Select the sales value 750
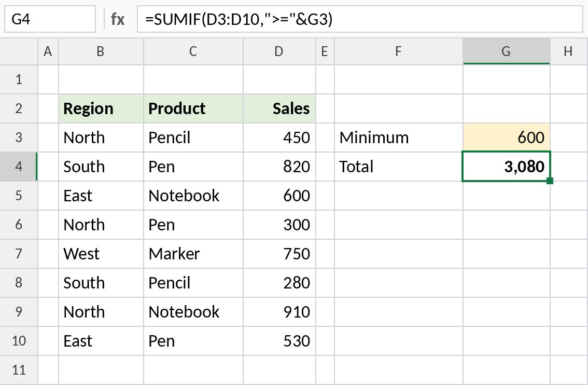 coord(279,254)
